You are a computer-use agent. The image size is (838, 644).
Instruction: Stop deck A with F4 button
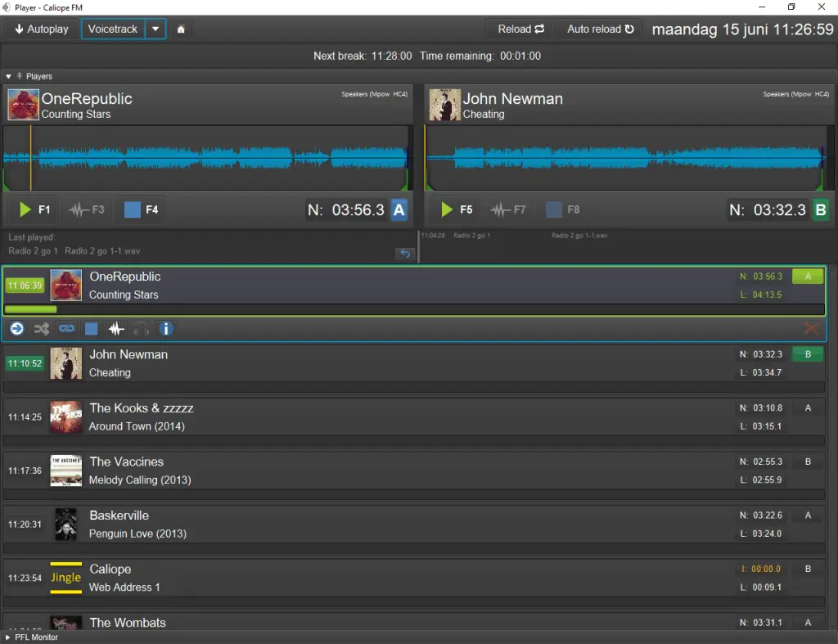click(141, 209)
